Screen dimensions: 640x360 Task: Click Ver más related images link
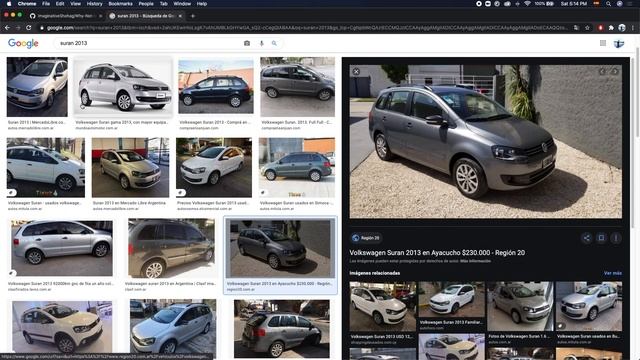[613, 273]
